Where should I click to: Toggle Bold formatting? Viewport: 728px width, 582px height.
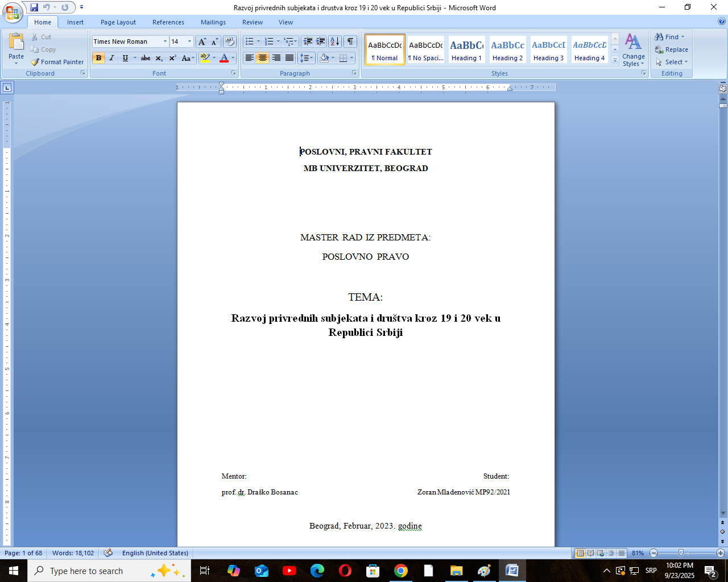98,58
